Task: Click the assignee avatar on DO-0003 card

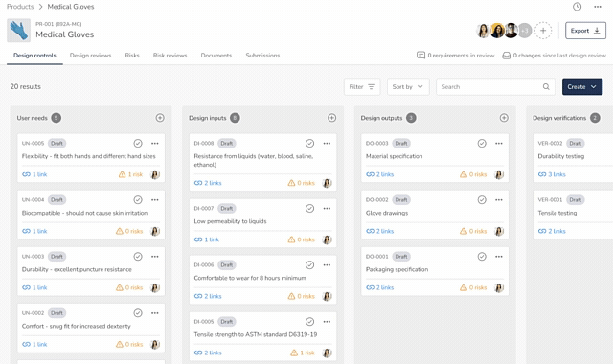Action: [x=499, y=174]
